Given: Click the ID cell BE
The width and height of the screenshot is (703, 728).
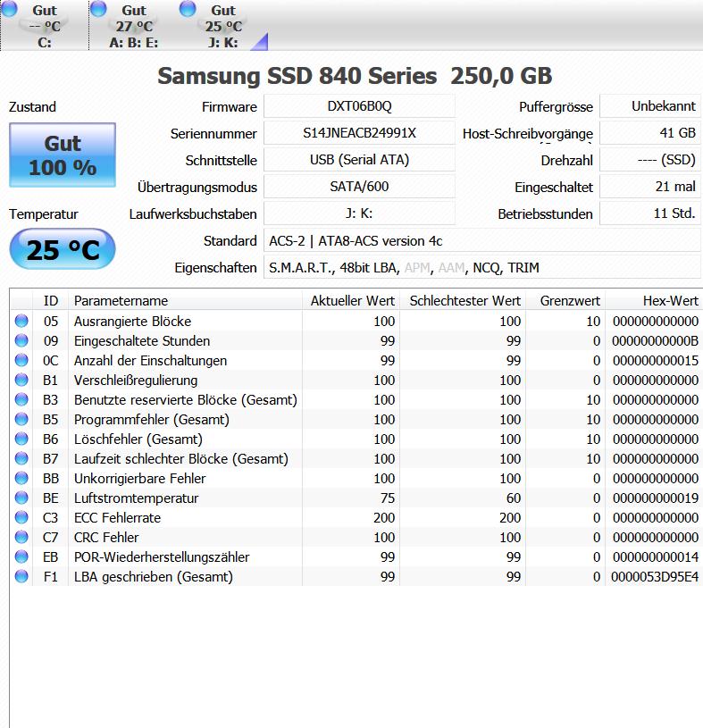Looking at the screenshot, I should tap(51, 498).
